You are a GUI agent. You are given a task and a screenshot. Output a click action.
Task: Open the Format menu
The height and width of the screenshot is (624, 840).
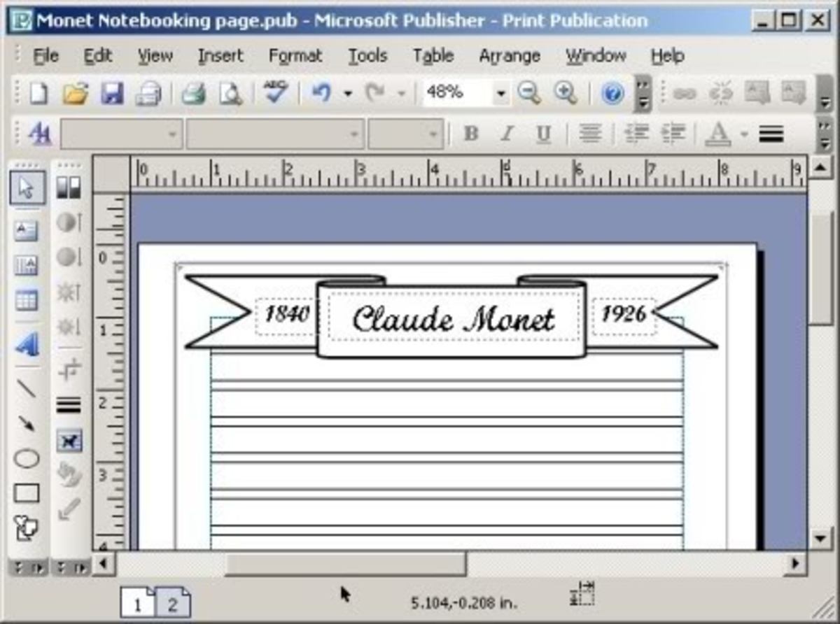295,55
